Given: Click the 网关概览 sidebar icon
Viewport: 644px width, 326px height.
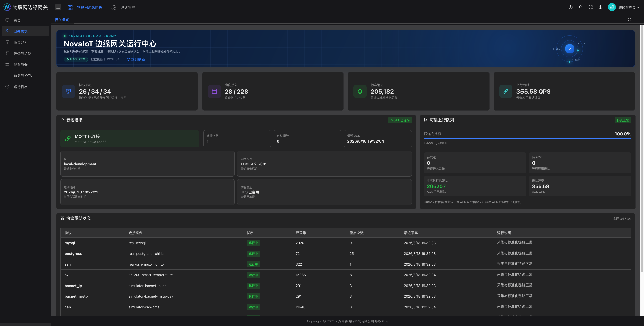Looking at the screenshot, I should coord(7,31).
